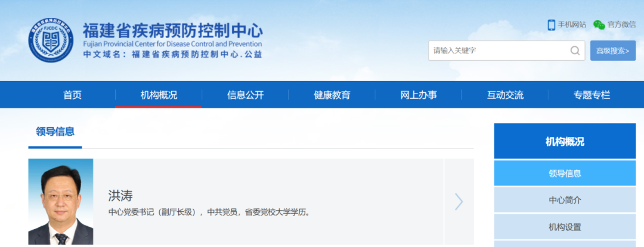Click the FJCDC circular logo
Viewport: 644px width, 247px height.
[51, 40]
